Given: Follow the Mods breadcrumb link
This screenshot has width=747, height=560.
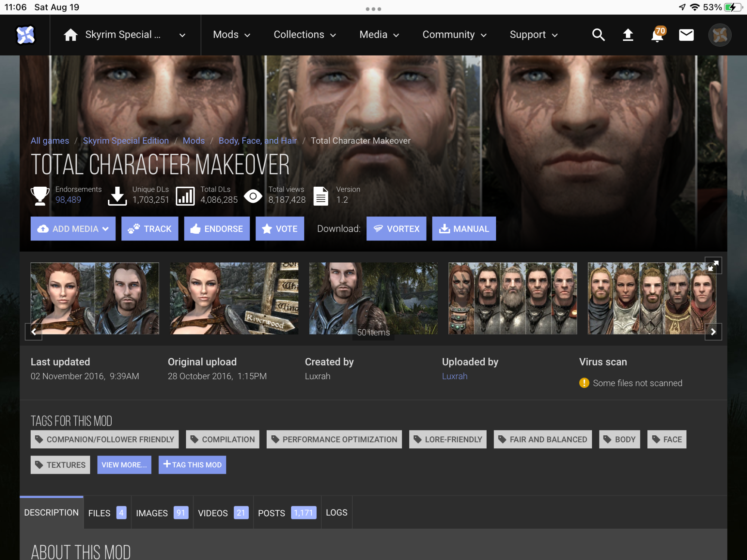Looking at the screenshot, I should [193, 141].
